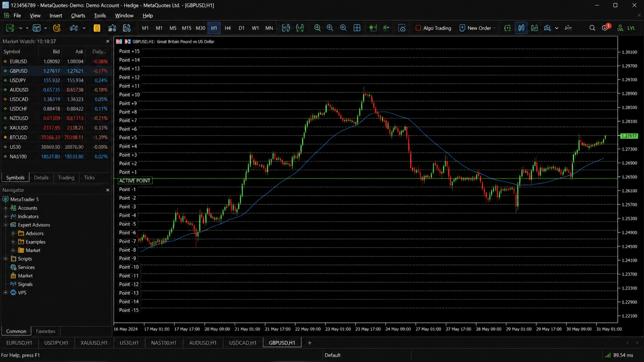Click the Expert Advisors icon in Navigator
Screen dimensions: 644x362
[x=13, y=225]
